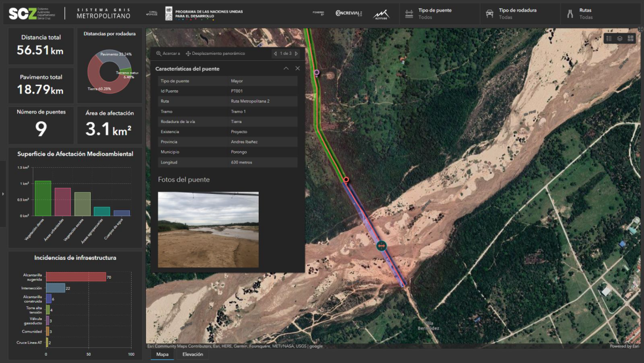Collapse the Características del puente popup

coord(286,69)
